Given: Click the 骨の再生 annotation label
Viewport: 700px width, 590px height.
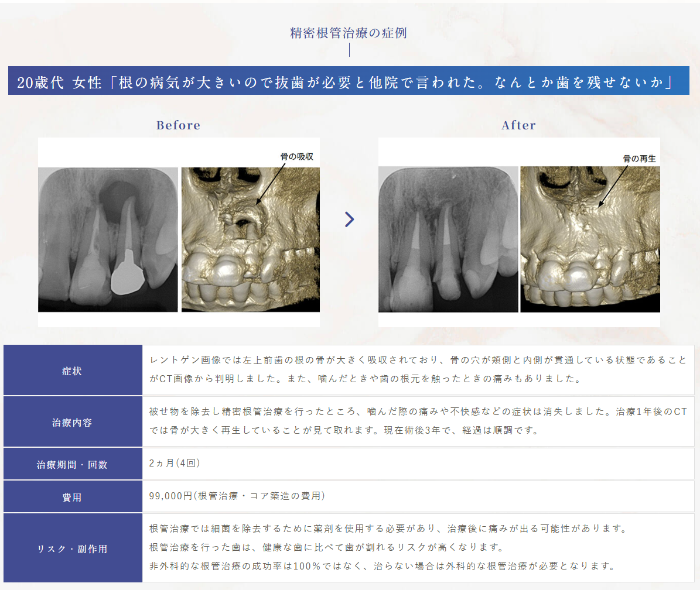Looking at the screenshot, I should click(x=639, y=158).
